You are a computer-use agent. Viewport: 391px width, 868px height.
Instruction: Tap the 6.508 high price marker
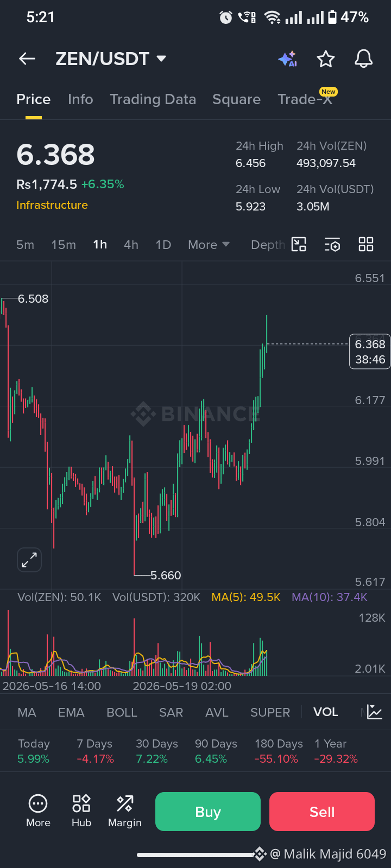point(33,299)
